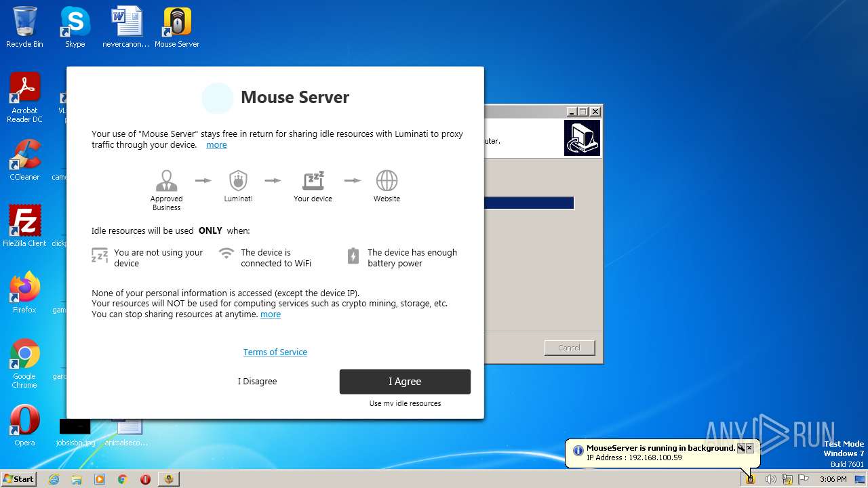This screenshot has height=488, width=868.
Task: Click the installer computer logo image
Action: click(582, 138)
